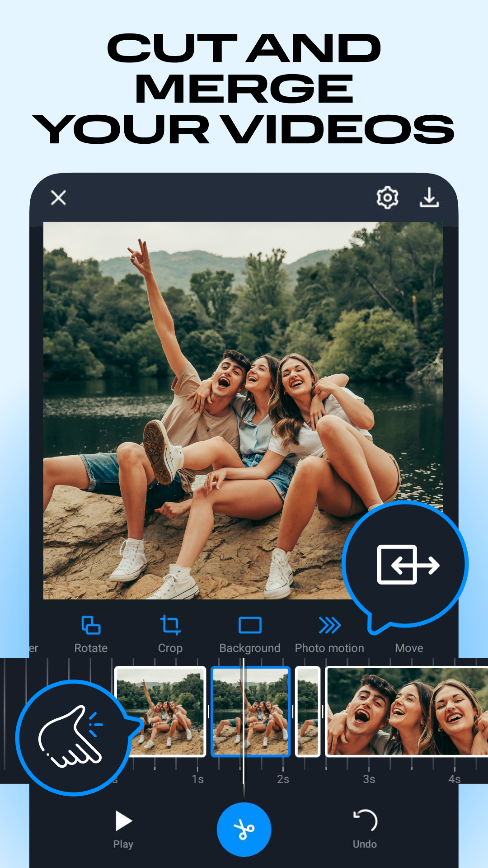Click the 2s mark on timeline ruler
This screenshot has width=488, height=868.
click(283, 778)
